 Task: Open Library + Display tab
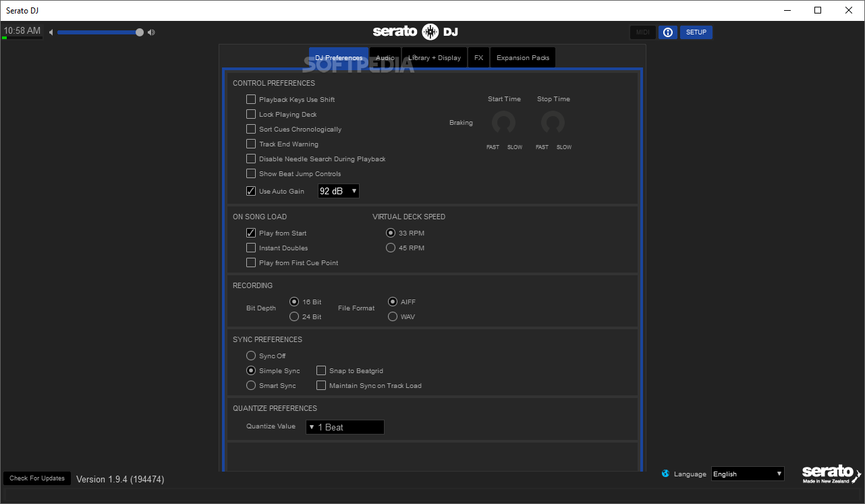[x=435, y=57]
